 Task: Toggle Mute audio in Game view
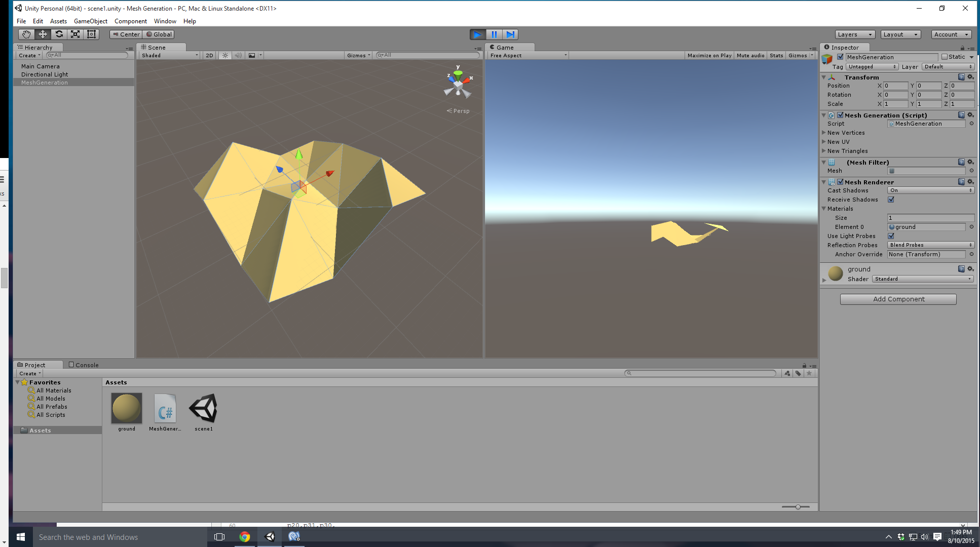tap(750, 55)
